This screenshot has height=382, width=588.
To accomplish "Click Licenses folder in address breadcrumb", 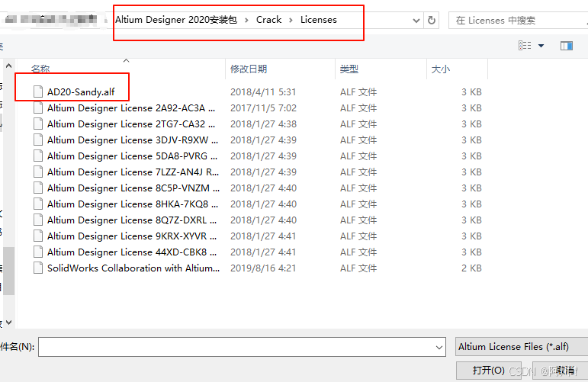I will (318, 20).
